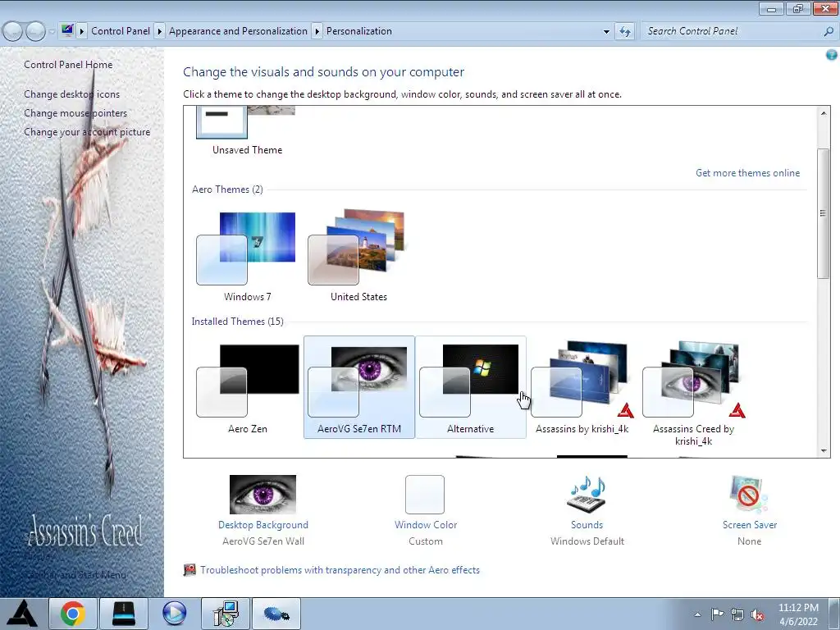Image resolution: width=840 pixels, height=630 pixels.
Task: Open Change your account picture link
Action: (87, 132)
